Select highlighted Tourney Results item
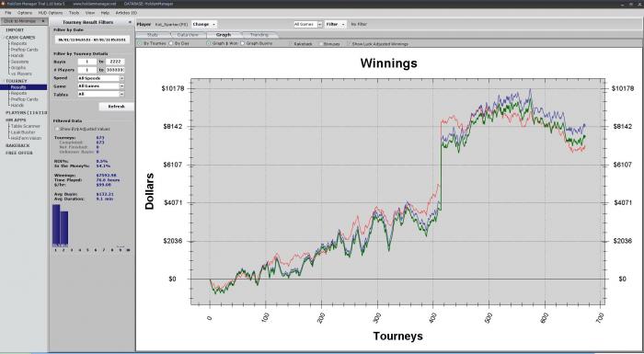 tap(24, 87)
